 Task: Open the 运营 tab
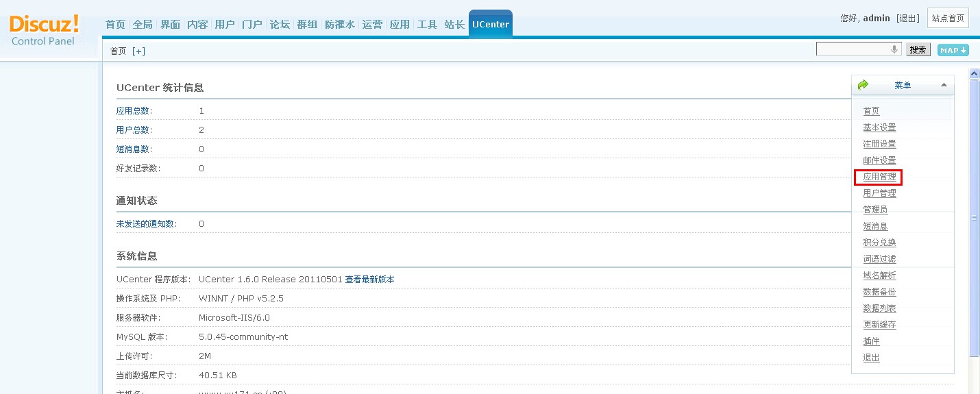point(373,25)
